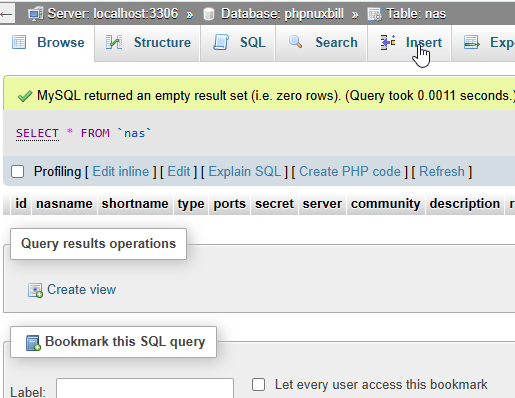Click the database cylinder icon
Image resolution: width=515 pixels, height=398 pixels.
pyautogui.click(x=209, y=14)
